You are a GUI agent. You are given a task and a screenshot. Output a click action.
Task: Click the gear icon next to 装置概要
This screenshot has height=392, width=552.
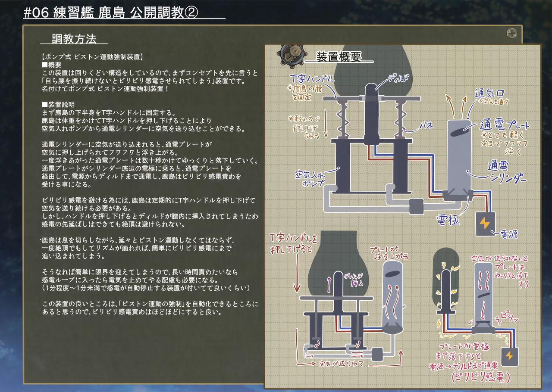pos(292,53)
